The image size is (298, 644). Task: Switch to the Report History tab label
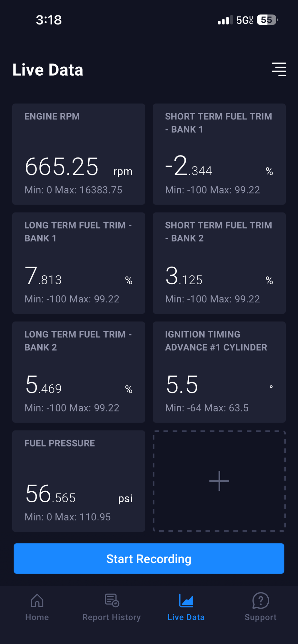112,617
